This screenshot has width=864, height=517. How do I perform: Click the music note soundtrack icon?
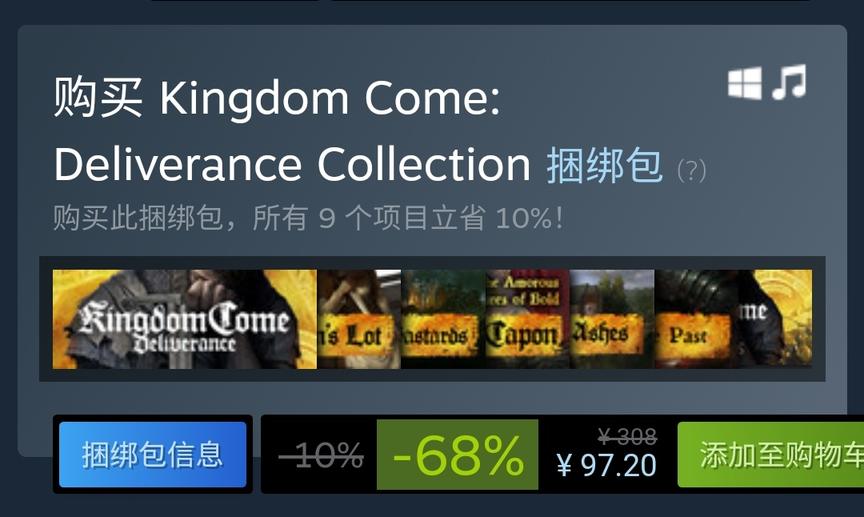tap(789, 82)
